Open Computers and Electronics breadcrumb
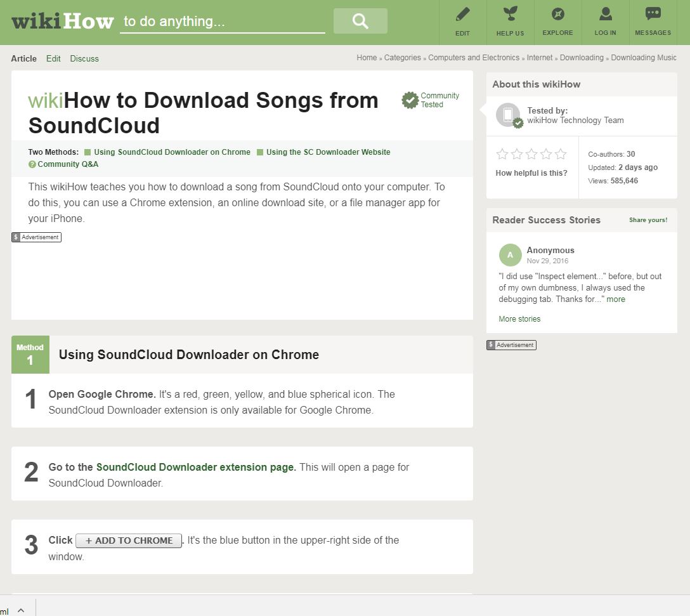This screenshot has width=690, height=616. coord(474,58)
